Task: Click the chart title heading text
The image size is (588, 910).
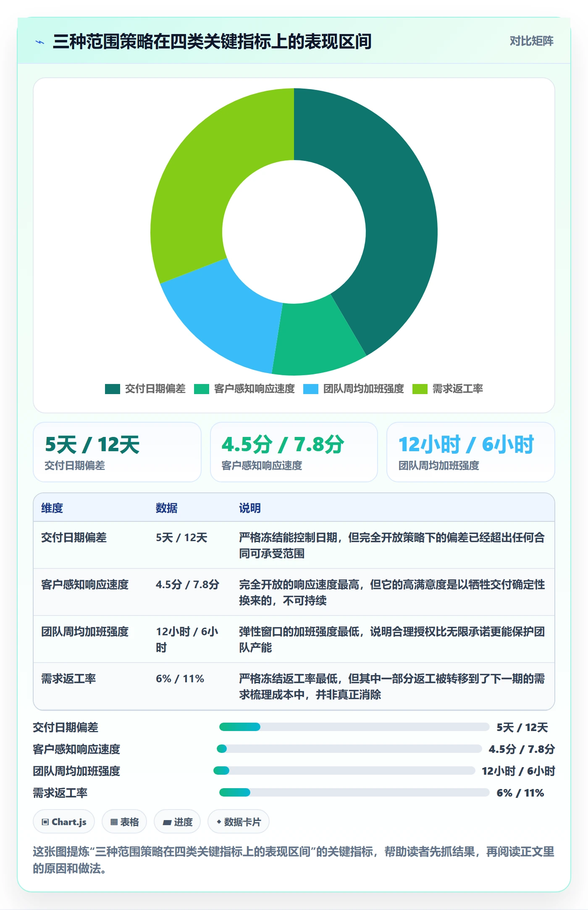Action: pos(212,42)
